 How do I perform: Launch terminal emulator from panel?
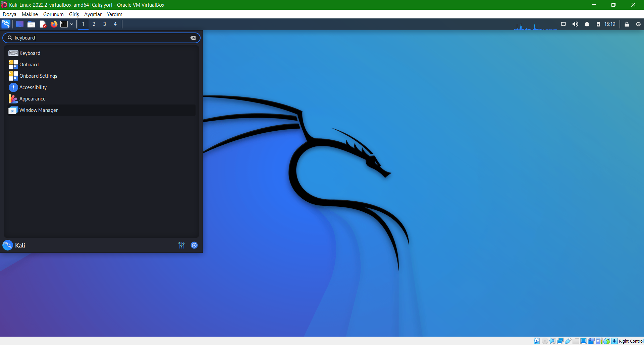pyautogui.click(x=64, y=24)
